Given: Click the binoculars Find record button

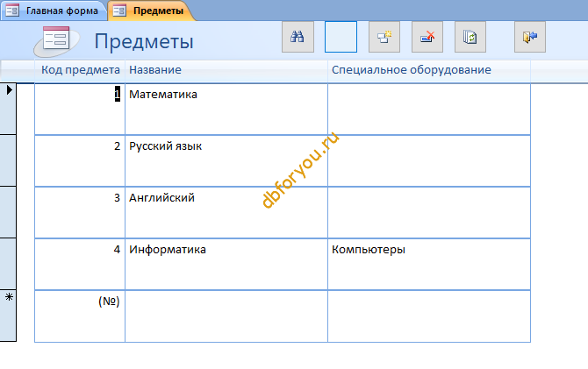Looking at the screenshot, I should [x=298, y=37].
